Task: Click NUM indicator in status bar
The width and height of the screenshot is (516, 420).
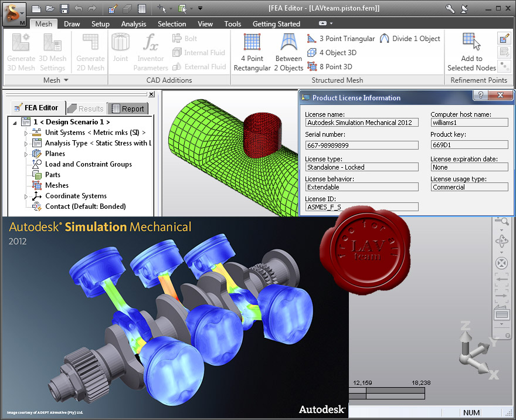Action: tap(471, 412)
